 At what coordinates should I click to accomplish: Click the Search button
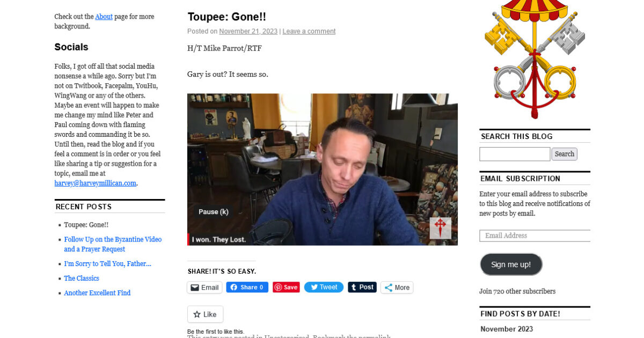pyautogui.click(x=565, y=154)
